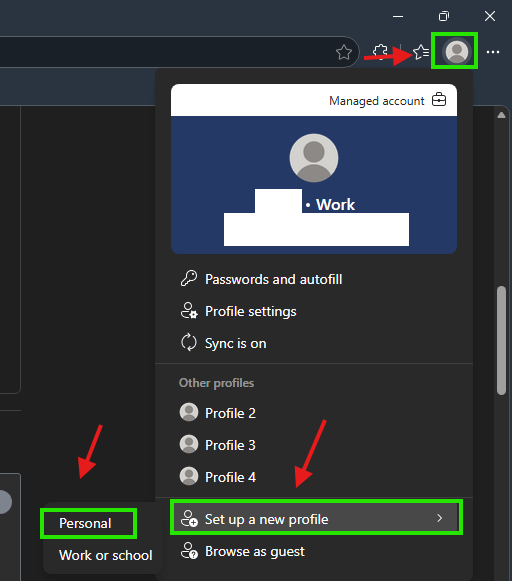Add page to favorites with star icon

344,52
